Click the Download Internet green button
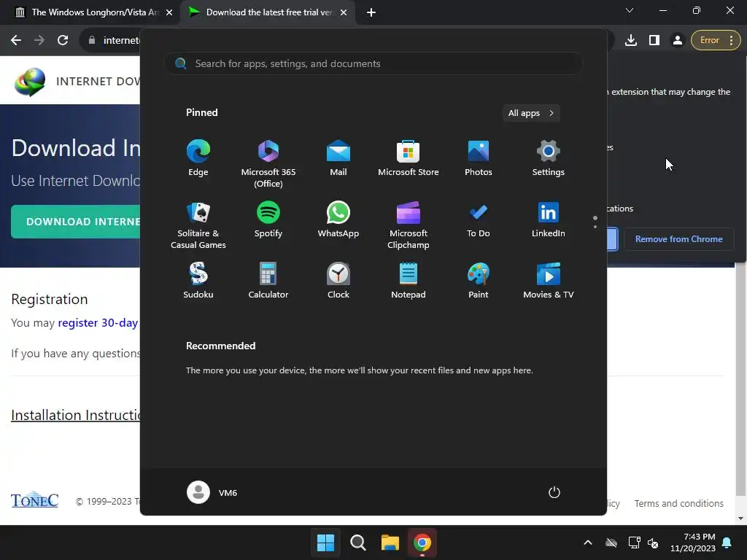This screenshot has height=560, width=747. tap(76, 222)
